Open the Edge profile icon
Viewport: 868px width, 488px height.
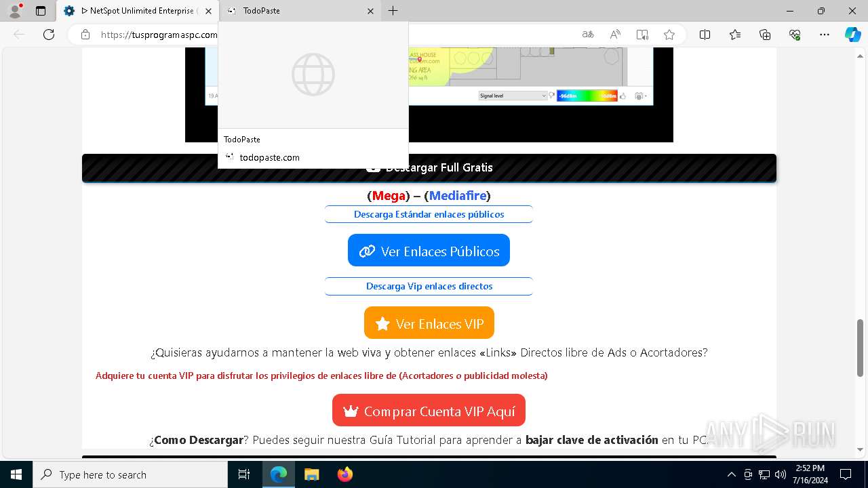coord(15,11)
